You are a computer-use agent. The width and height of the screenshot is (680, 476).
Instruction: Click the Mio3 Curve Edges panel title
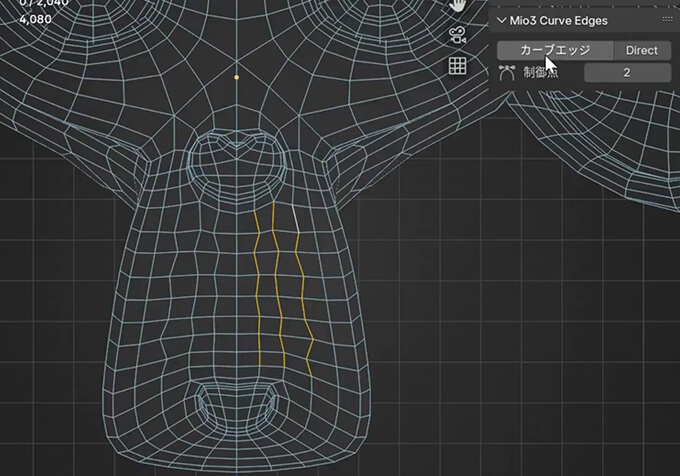(558, 20)
